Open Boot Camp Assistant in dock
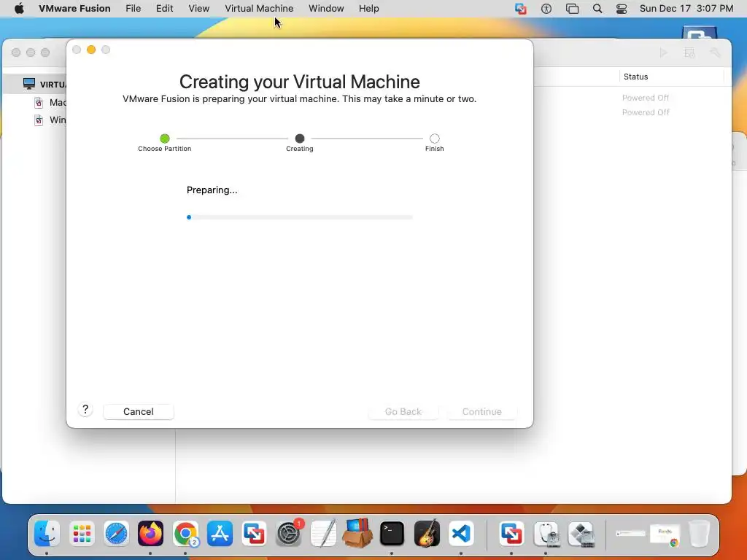The height and width of the screenshot is (560, 747). tap(581, 533)
